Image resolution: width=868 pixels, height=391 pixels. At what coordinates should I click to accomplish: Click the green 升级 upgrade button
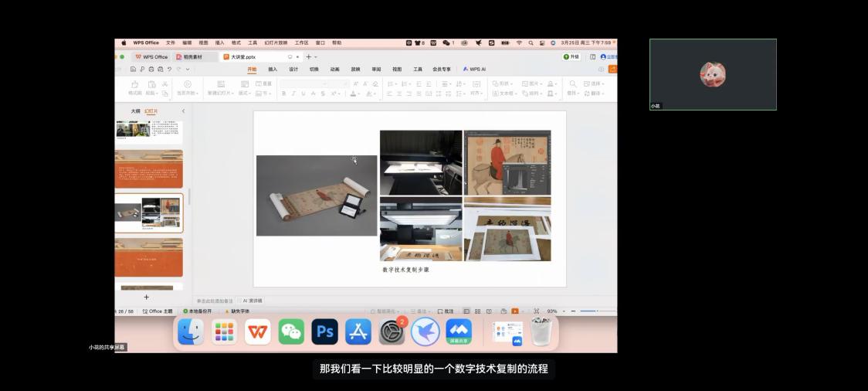[x=571, y=57]
